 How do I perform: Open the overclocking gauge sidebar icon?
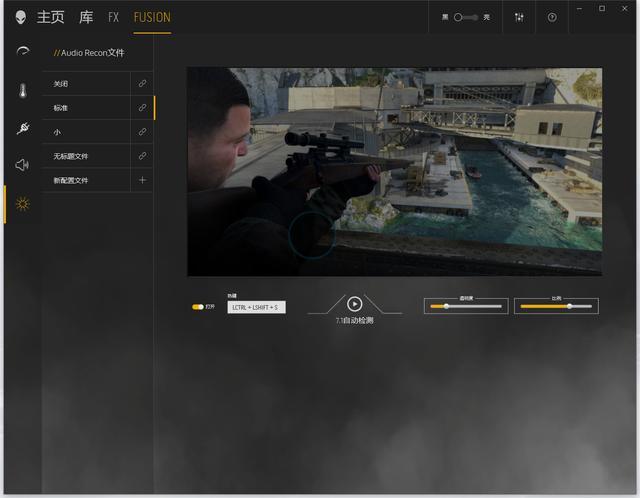pyautogui.click(x=23, y=51)
